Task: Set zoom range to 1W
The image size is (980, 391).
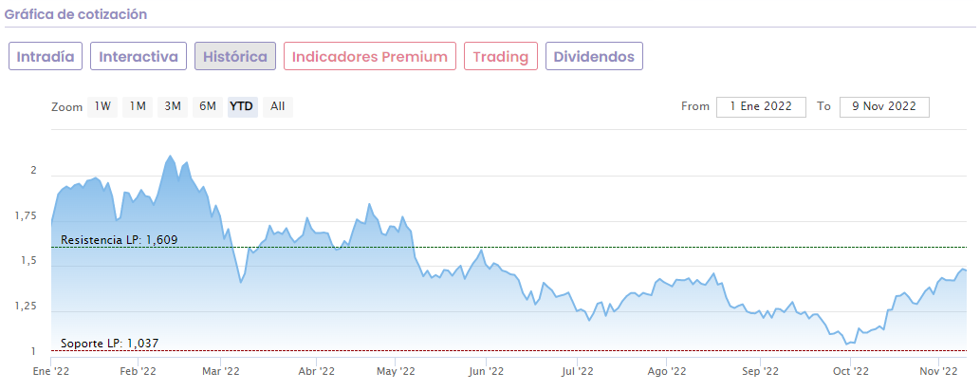Action: (102, 106)
